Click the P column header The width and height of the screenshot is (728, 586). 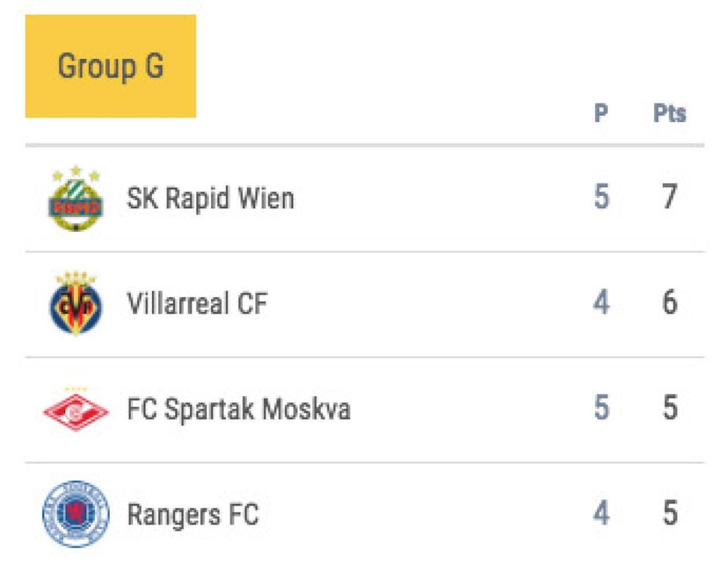point(601,114)
